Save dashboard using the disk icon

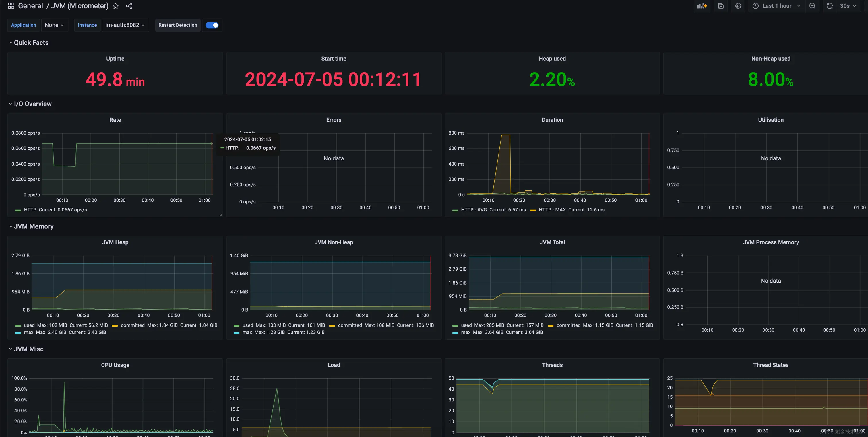coord(720,6)
